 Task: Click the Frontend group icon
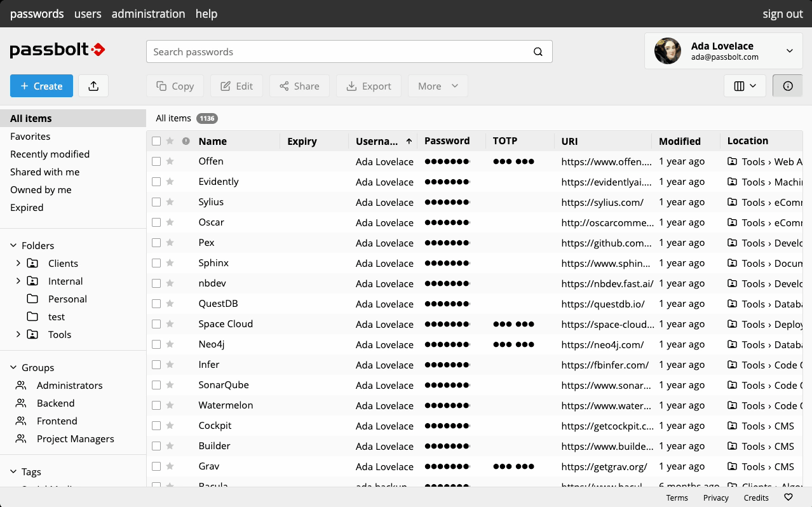click(21, 421)
